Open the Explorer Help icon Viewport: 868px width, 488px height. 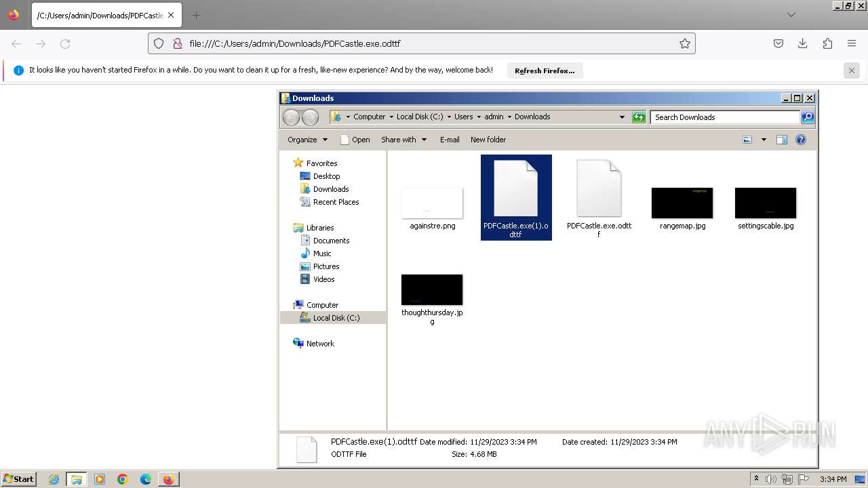pyautogui.click(x=801, y=140)
